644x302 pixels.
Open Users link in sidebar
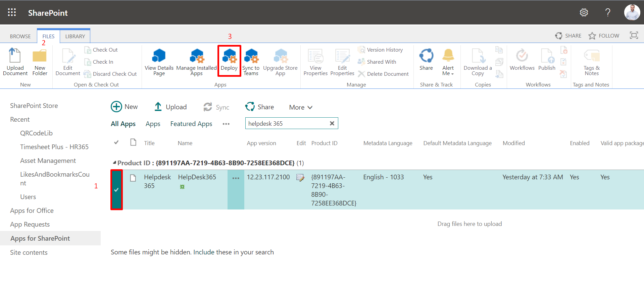28,197
